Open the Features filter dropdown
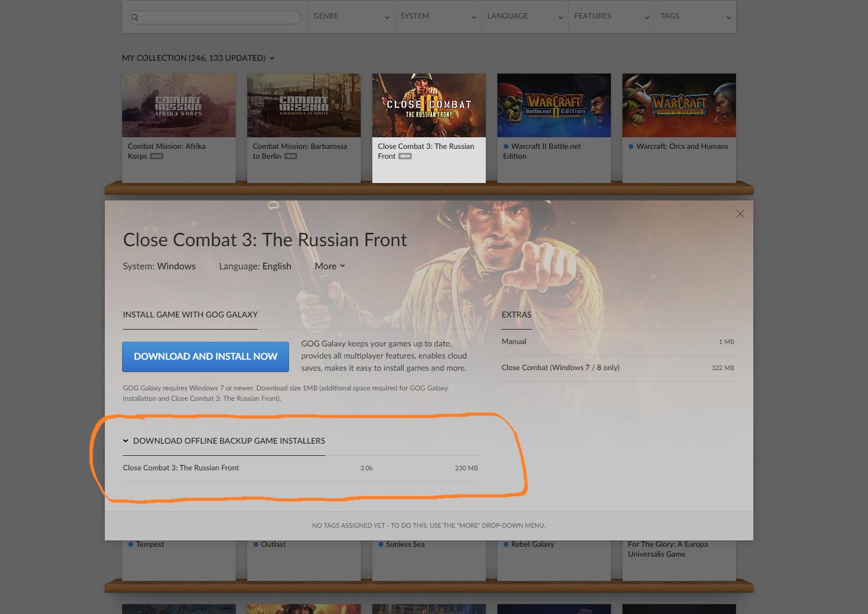Screen dimensions: 868x614 611,16
